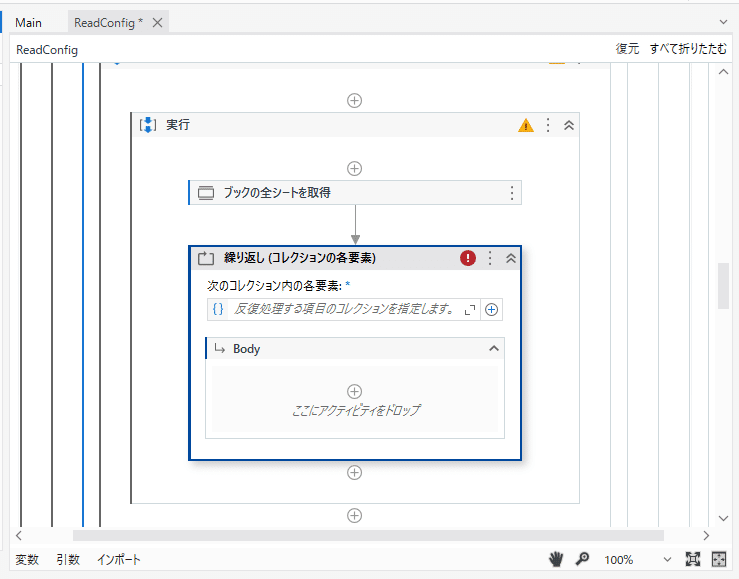
Task: Click the 実行 sequence icon
Action: click(148, 125)
